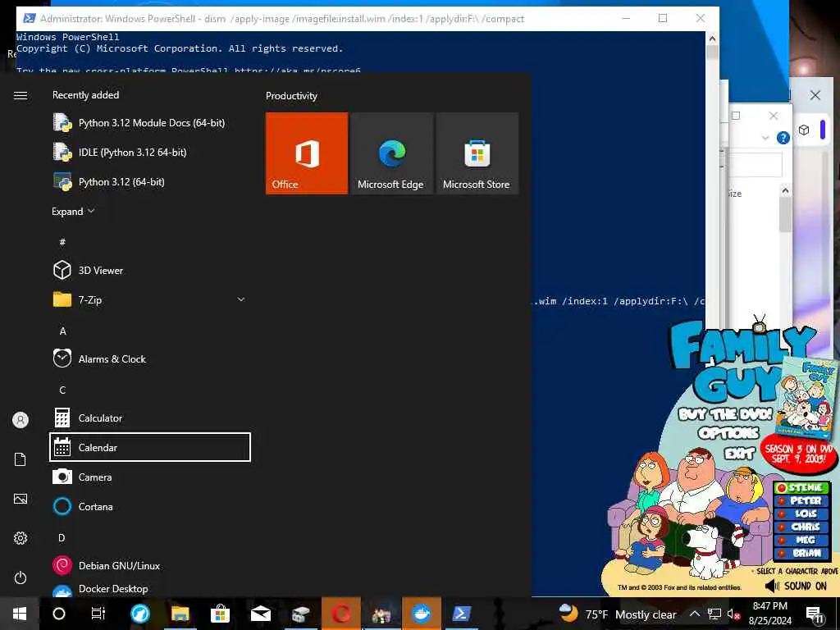Open Task View on taskbar
Screen dimensions: 840x630
click(98, 614)
